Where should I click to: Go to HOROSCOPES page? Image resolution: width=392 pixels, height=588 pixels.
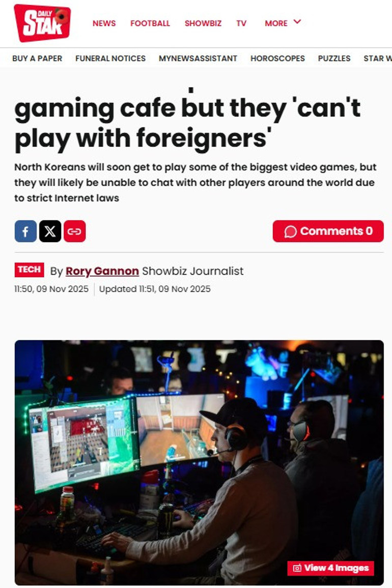(277, 58)
